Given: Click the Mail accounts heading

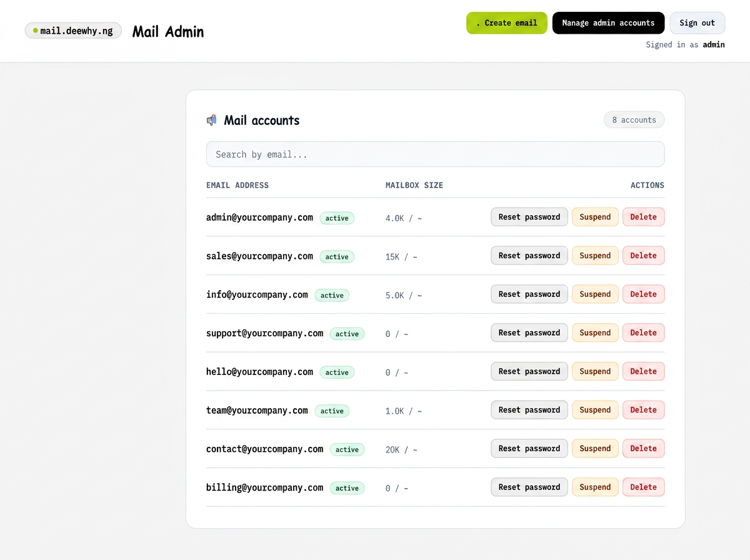Looking at the screenshot, I should [x=262, y=121].
